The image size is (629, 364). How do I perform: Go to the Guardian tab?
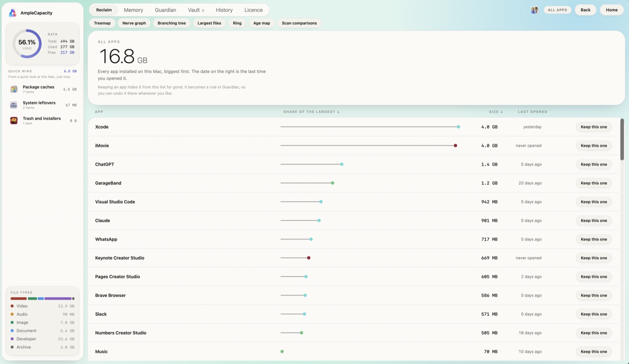point(166,10)
